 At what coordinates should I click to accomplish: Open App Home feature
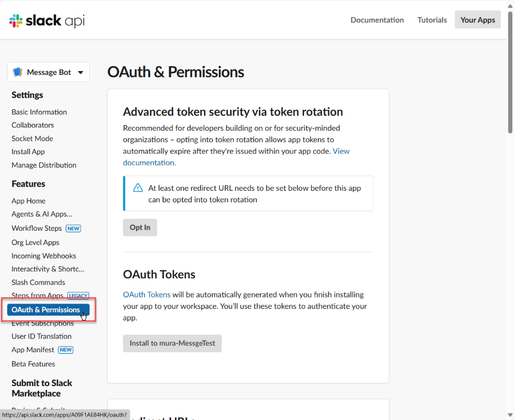coord(28,201)
